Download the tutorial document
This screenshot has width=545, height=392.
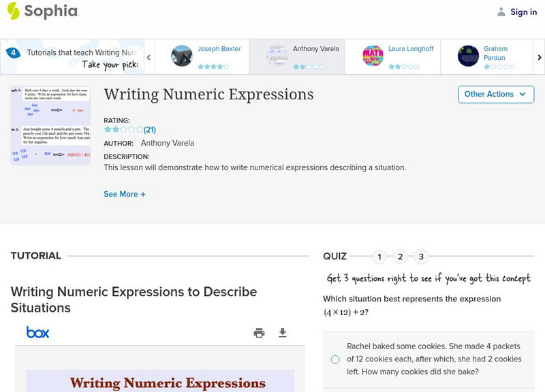point(283,333)
